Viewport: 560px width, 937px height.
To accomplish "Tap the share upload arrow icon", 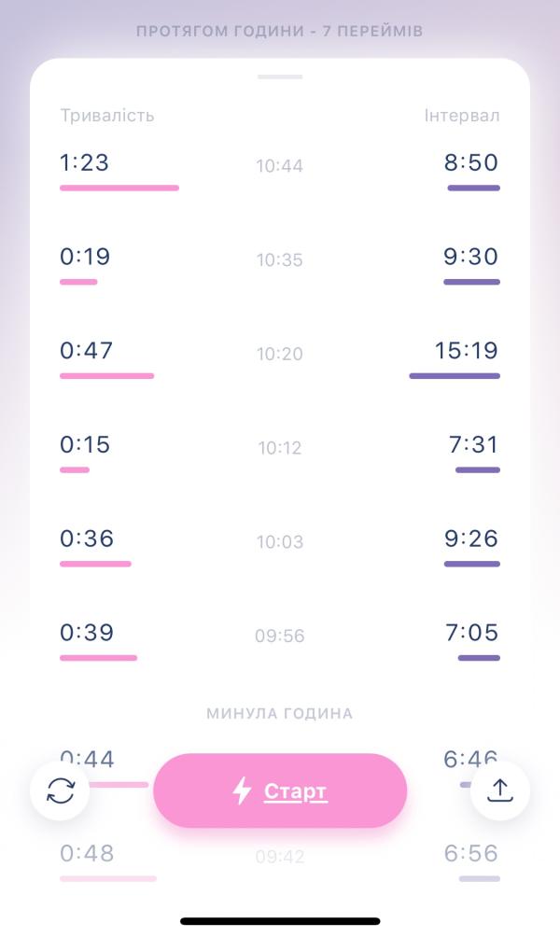I will pyautogui.click(x=500, y=790).
